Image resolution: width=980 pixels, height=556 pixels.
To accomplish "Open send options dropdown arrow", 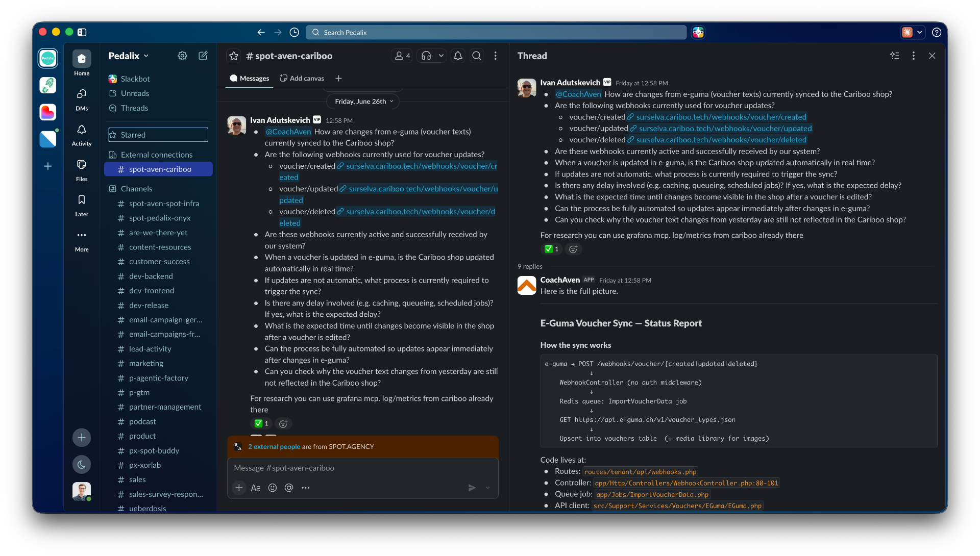I will coord(488,488).
